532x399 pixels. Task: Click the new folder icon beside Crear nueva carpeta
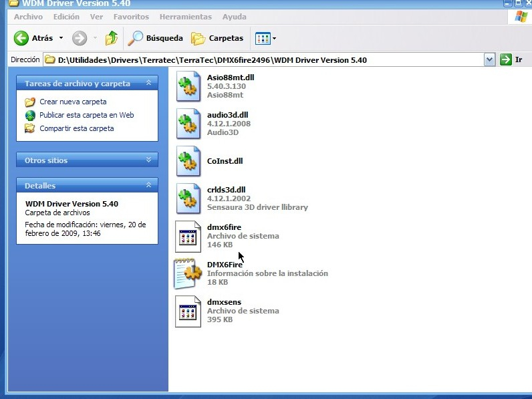click(30, 102)
